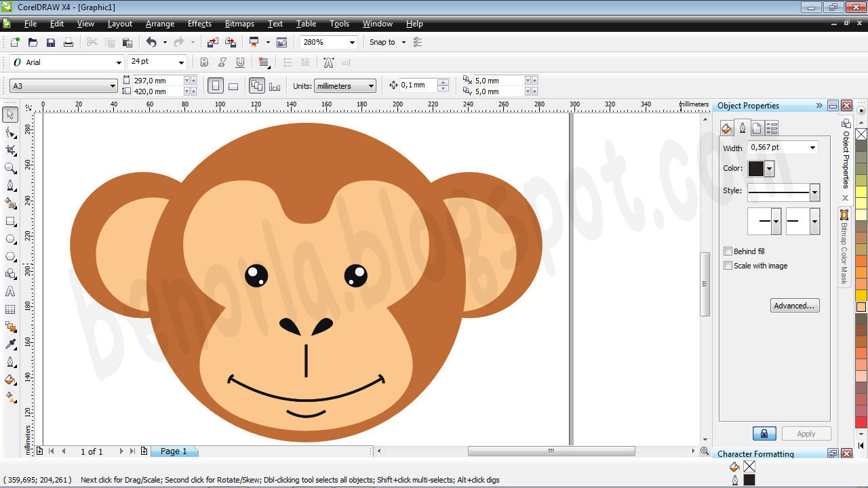Viewport: 868px width, 488px height.
Task: Open the Units millimeters dropdown
Action: tap(370, 85)
